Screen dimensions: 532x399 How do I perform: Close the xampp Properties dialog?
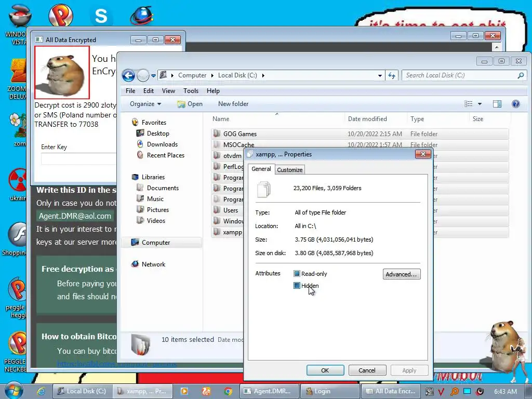[x=423, y=154]
